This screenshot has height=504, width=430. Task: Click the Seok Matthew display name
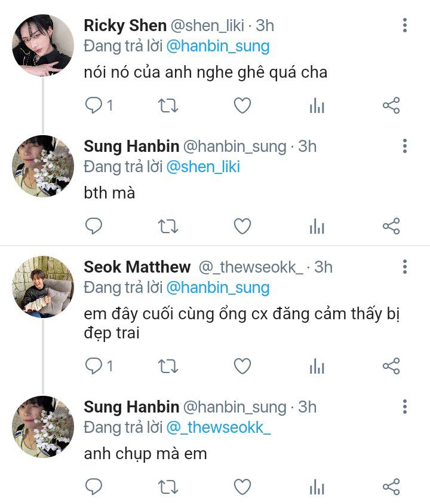click(x=137, y=267)
